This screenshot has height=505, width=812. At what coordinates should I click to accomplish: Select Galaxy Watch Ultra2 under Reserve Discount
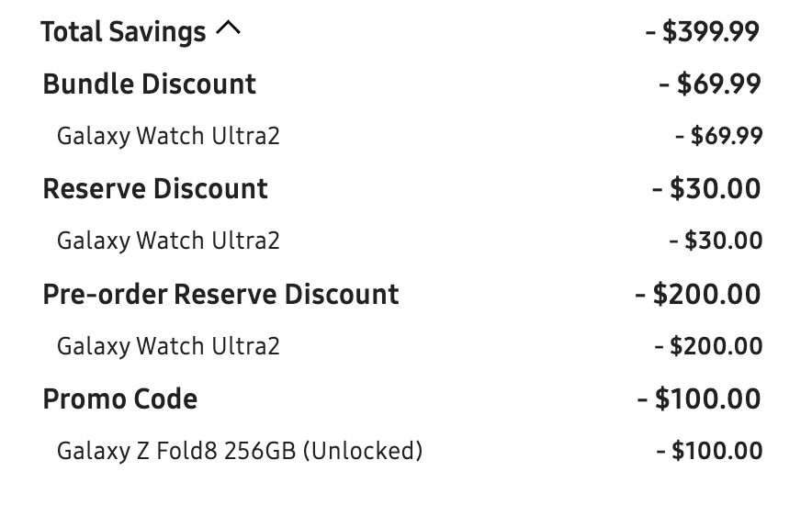[x=168, y=241]
